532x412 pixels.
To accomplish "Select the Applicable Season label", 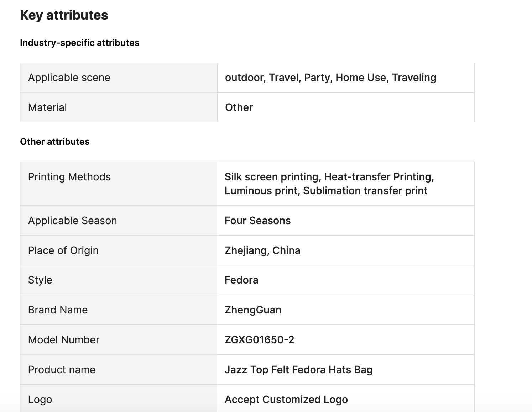I will [x=73, y=221].
